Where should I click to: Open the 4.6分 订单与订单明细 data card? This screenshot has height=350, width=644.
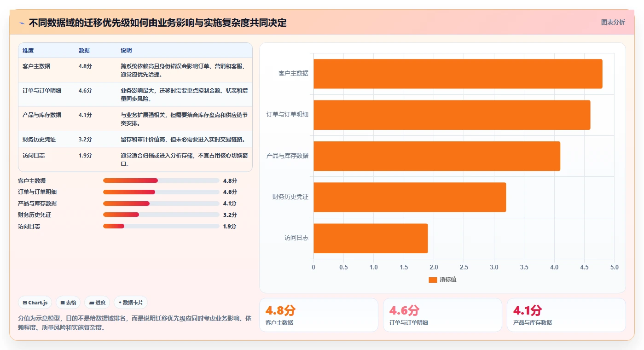tap(442, 315)
